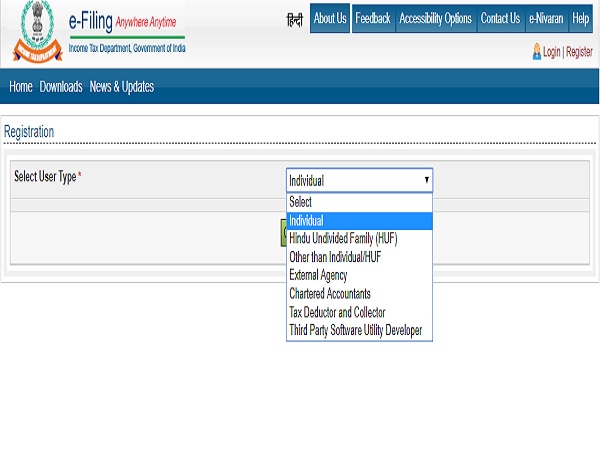This screenshot has height=450, width=600.
Task: Choose External Agency option
Action: [x=359, y=276]
